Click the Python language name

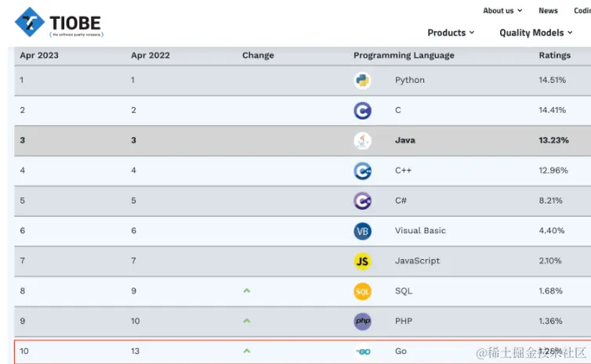point(410,80)
